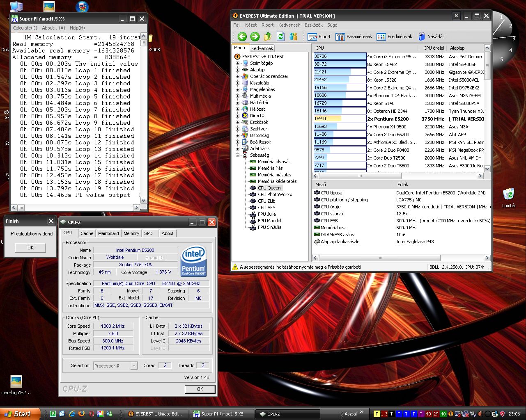This screenshot has width=526, height=420.
Task: Select CPU AES benchmark in the tree
Action: pos(262,208)
